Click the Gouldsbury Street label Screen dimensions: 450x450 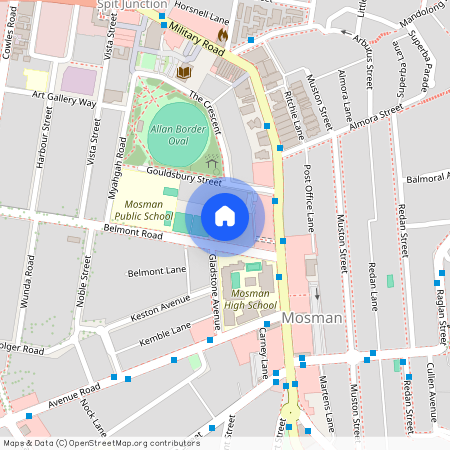click(184, 176)
